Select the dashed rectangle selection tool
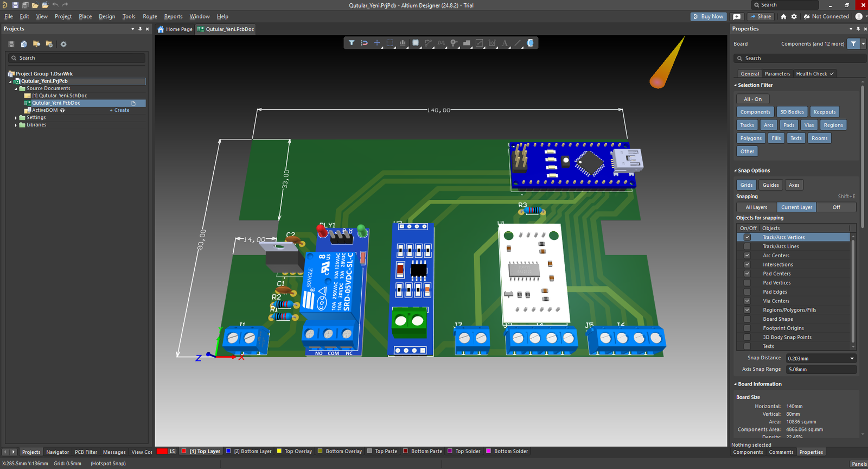This screenshot has width=868, height=469. [390, 43]
